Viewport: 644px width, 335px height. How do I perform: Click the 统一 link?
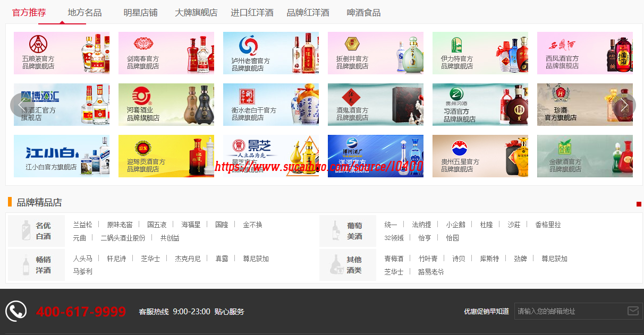tap(391, 225)
